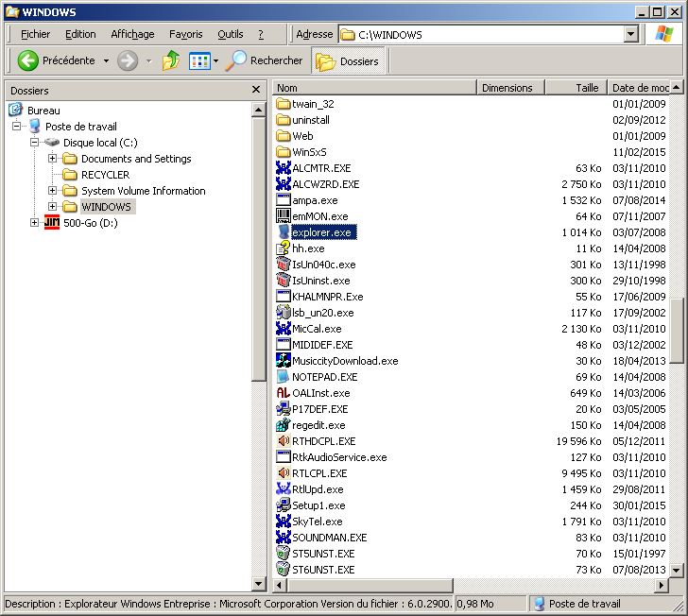Image resolution: width=688 pixels, height=616 pixels.
Task: Click the 500-Go (D:) drive icon
Action: 52,222
